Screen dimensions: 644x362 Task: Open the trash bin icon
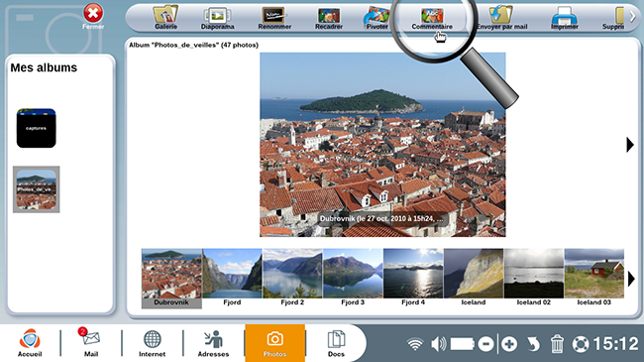[x=557, y=343]
